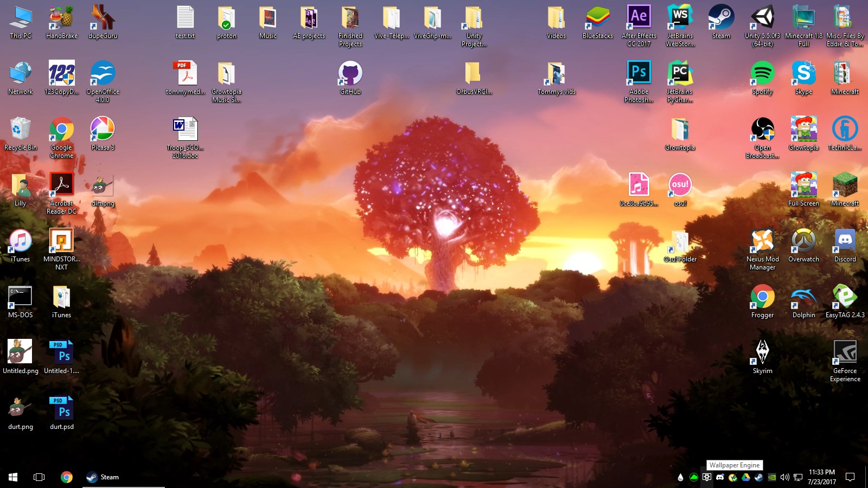This screenshot has width=868, height=488.
Task: Select the durt.psd Photoshop file
Action: point(62,413)
